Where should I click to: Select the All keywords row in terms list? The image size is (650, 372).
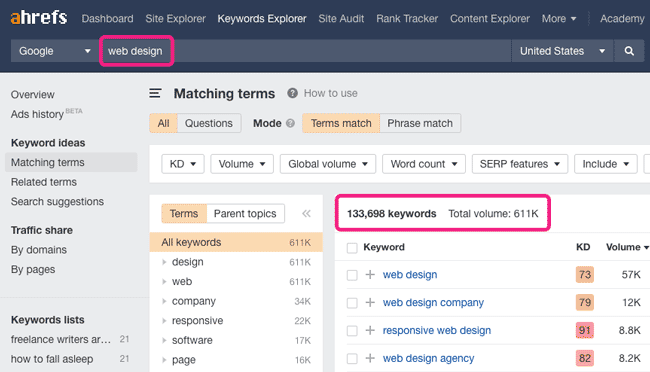[236, 242]
